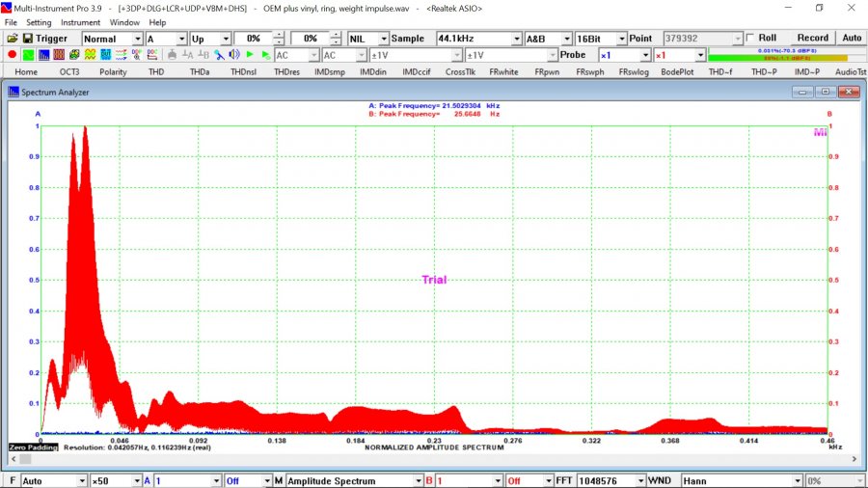Click the cyan OUT icon
Screen dimensions: 868x488
(x=105, y=55)
